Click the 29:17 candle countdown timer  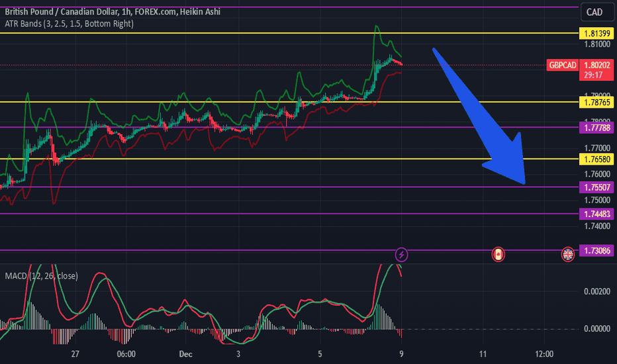(x=593, y=75)
